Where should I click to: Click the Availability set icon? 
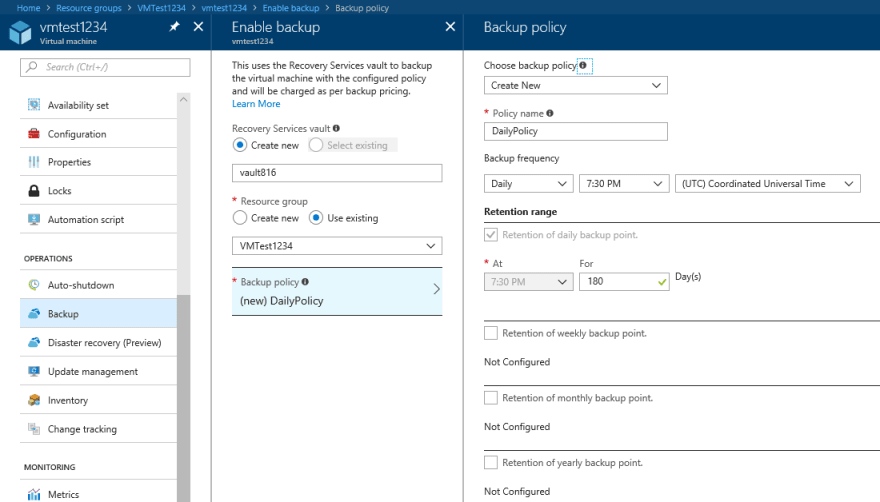[34, 105]
